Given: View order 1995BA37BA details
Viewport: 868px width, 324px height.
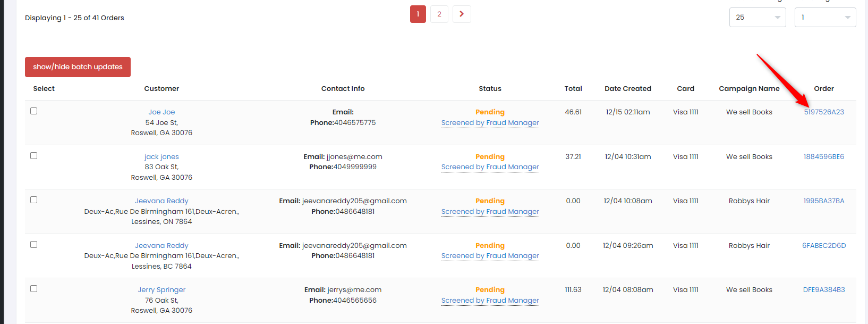Looking at the screenshot, I should [824, 201].
